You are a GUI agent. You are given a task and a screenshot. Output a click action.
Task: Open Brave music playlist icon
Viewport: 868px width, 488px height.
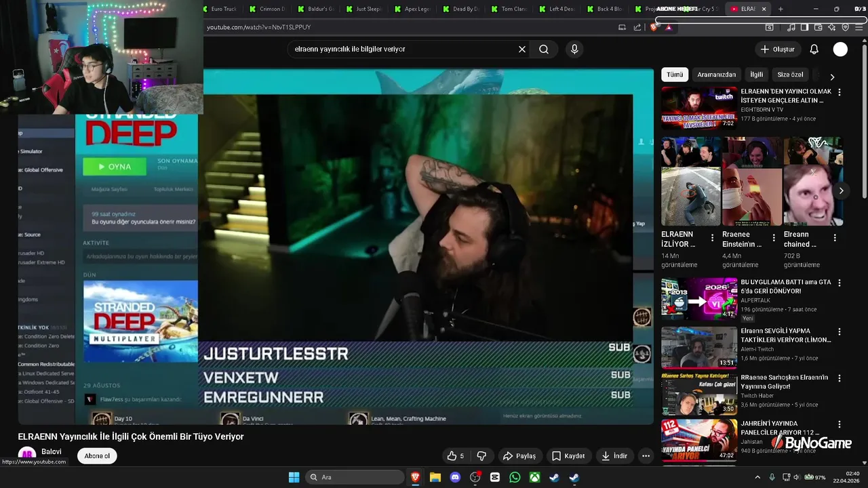click(791, 27)
